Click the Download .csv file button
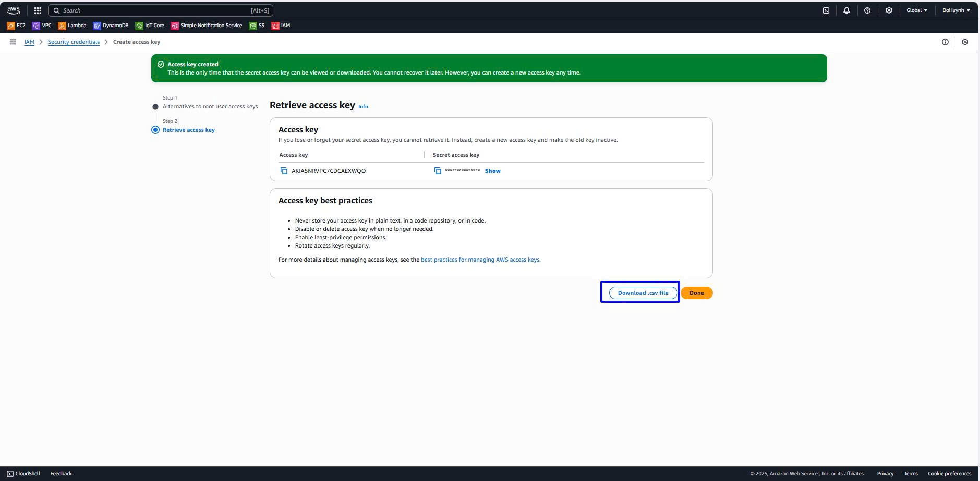The width and height of the screenshot is (980, 481). tap(643, 293)
